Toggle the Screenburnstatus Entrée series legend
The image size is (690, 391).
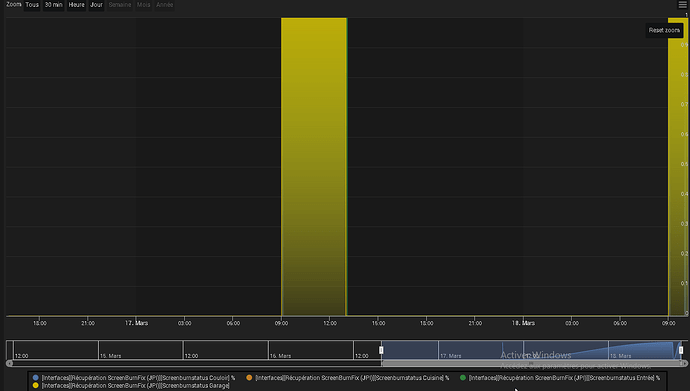tap(560, 378)
